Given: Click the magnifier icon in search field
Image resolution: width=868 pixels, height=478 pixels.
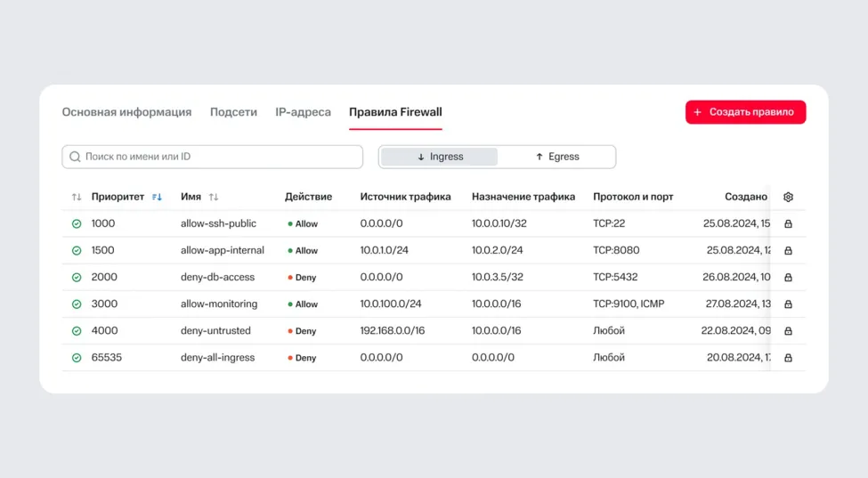Looking at the screenshot, I should coord(75,157).
